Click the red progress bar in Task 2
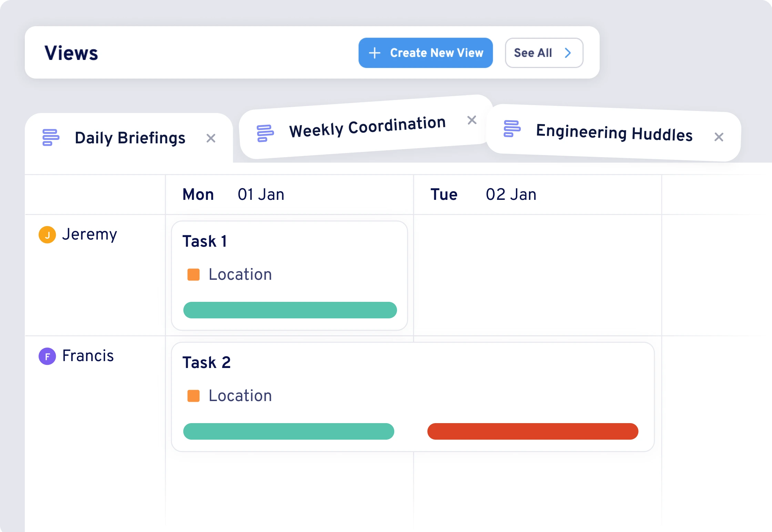Viewport: 772px width, 532px height. [x=532, y=431]
